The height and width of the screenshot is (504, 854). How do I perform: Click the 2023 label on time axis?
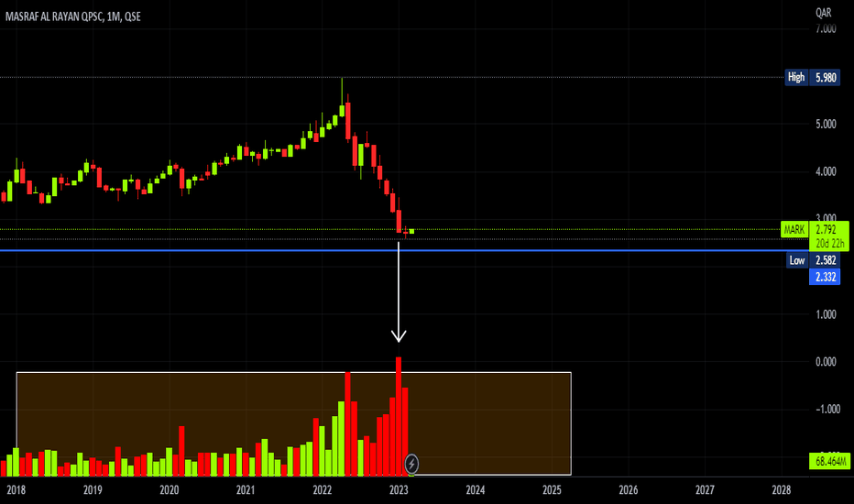399,490
